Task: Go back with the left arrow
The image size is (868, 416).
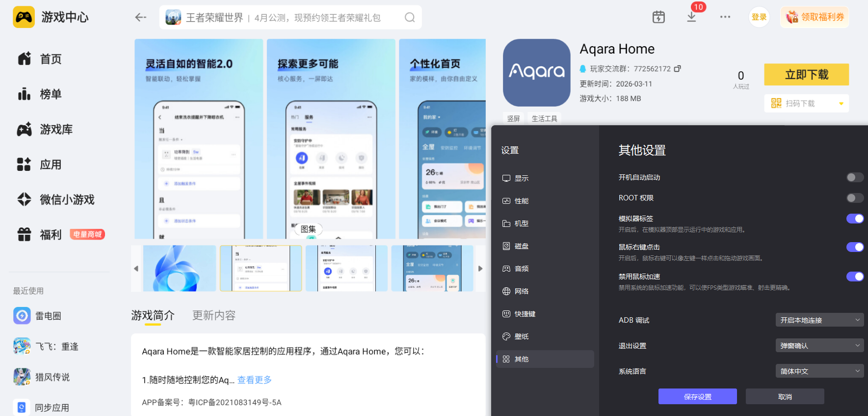Action: pos(141,18)
